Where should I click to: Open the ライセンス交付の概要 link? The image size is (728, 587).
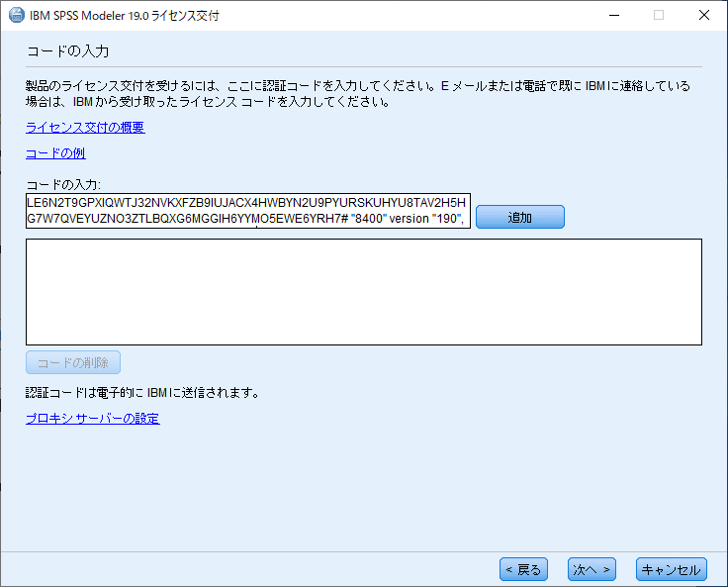pos(85,128)
